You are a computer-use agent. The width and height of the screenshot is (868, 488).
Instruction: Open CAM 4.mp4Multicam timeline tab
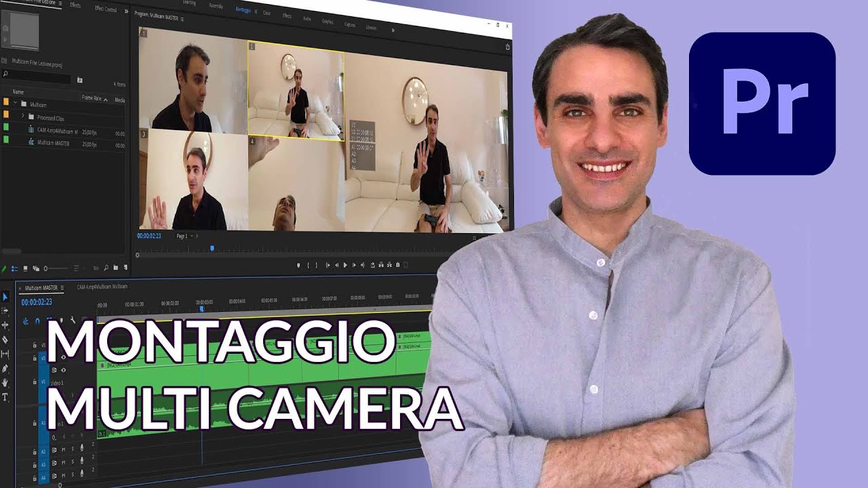coord(102,287)
